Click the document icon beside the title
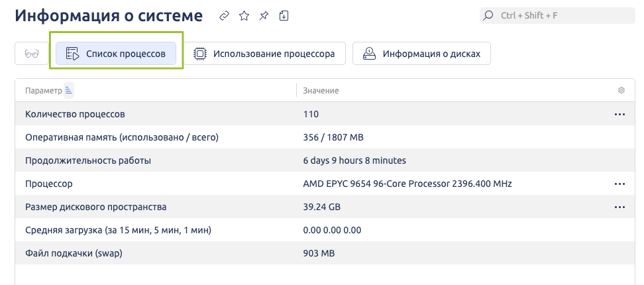 284,15
